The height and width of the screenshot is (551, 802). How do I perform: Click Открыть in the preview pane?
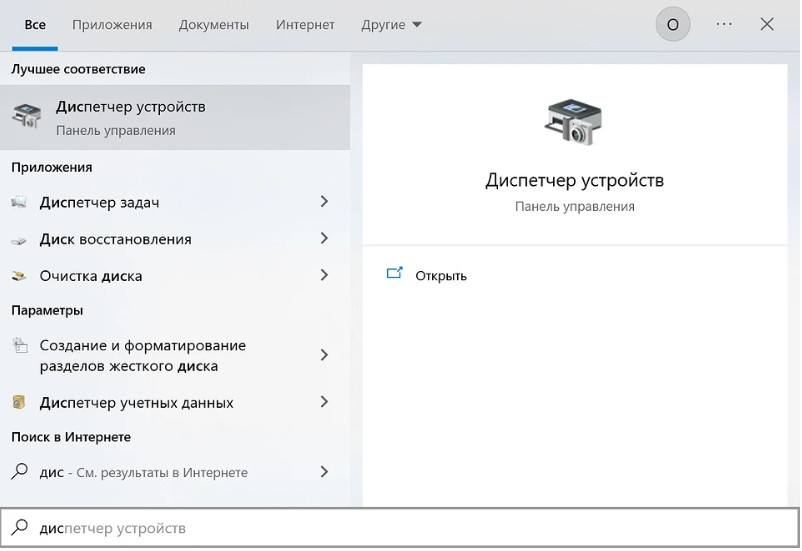(440, 276)
